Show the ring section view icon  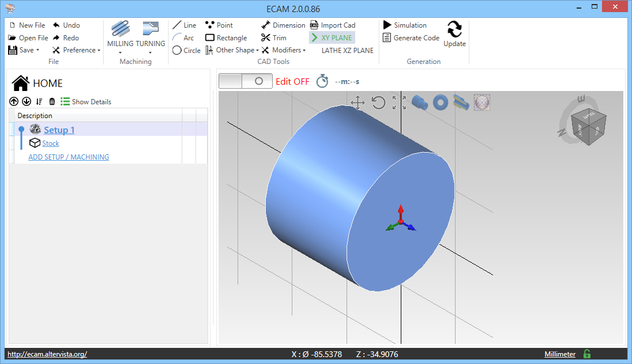tap(441, 103)
